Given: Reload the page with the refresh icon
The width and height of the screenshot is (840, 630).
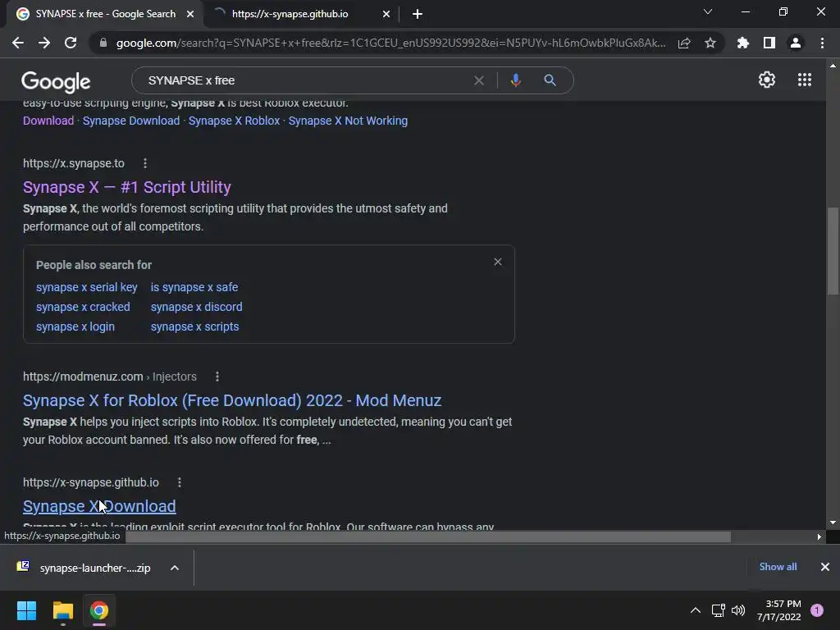Looking at the screenshot, I should click(x=71, y=43).
